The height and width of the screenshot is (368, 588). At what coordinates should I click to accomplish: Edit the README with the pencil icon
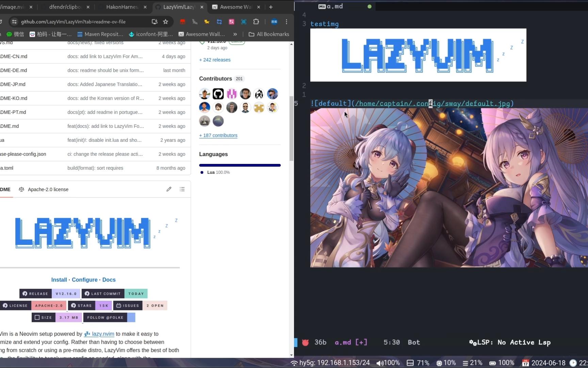pos(169,189)
